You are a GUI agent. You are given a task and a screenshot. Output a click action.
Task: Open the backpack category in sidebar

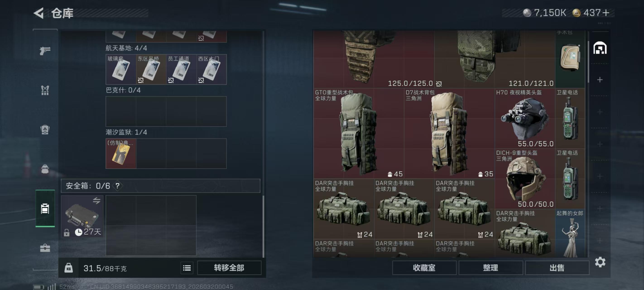[45, 169]
